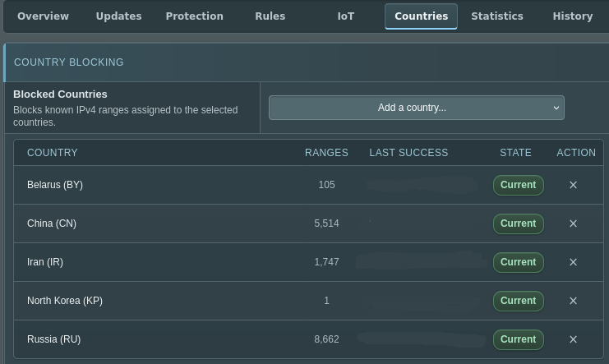609x364 pixels.
Task: Click the Current badge for Belarus
Action: pyautogui.click(x=518, y=185)
